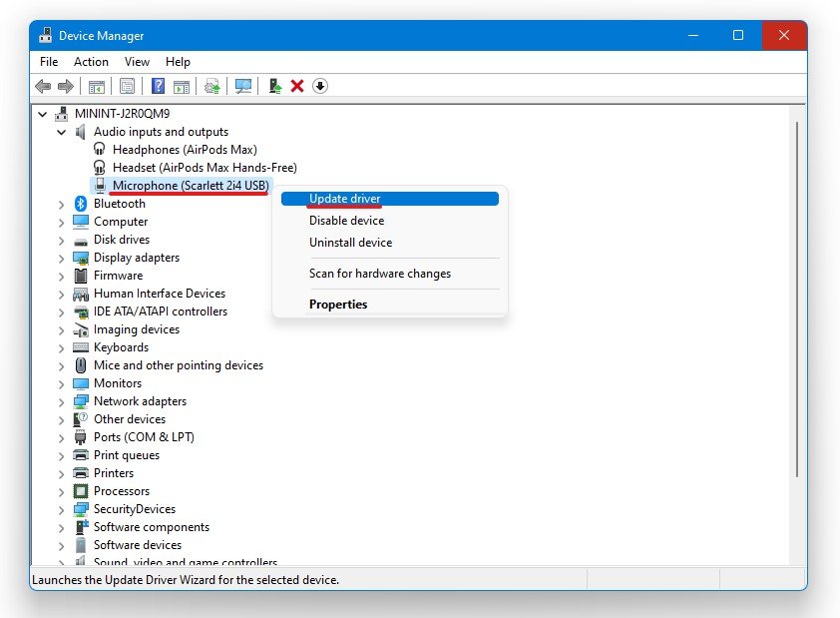Choose Update driver from context menu
840x618 pixels.
pyautogui.click(x=344, y=199)
